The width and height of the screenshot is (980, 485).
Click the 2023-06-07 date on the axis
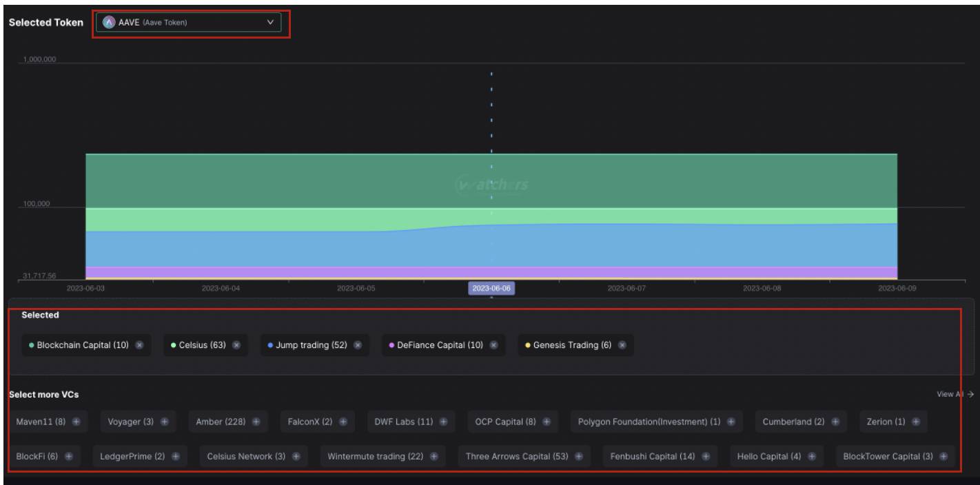(x=626, y=288)
